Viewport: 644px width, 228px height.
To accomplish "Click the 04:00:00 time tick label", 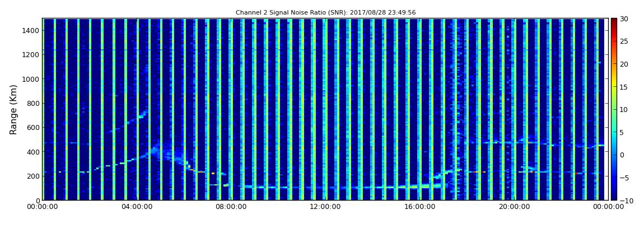I will (136, 207).
